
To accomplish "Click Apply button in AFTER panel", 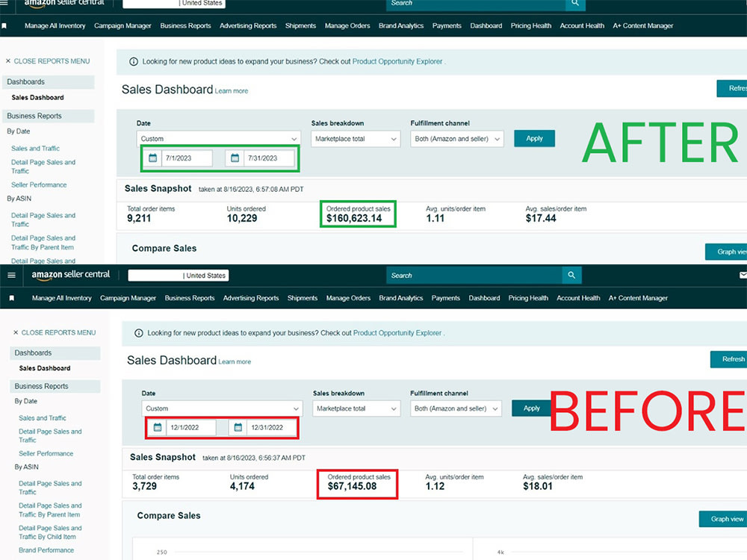I will (535, 139).
